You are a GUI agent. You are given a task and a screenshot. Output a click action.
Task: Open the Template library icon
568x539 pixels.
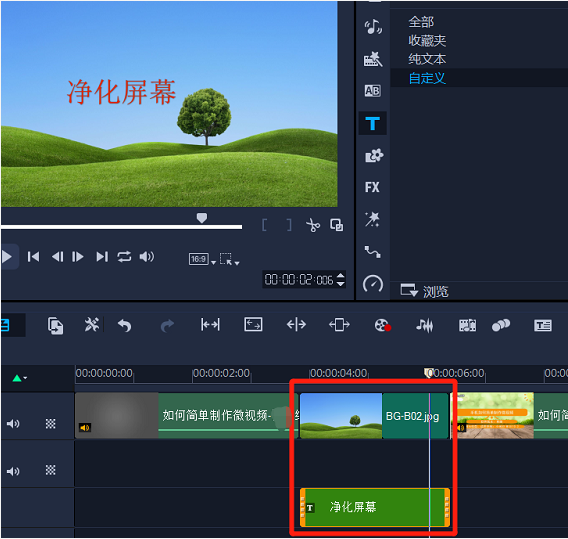tap(373, 59)
